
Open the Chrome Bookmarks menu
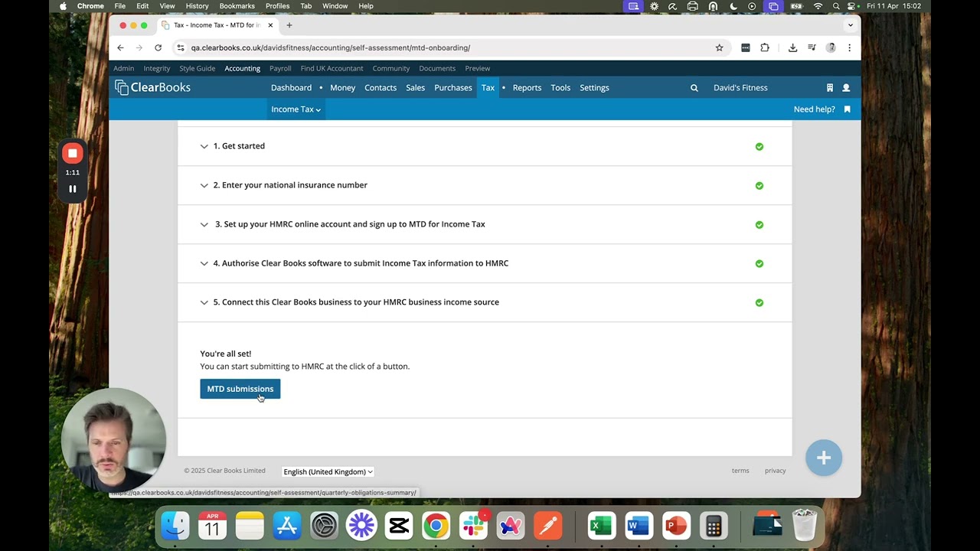237,6
